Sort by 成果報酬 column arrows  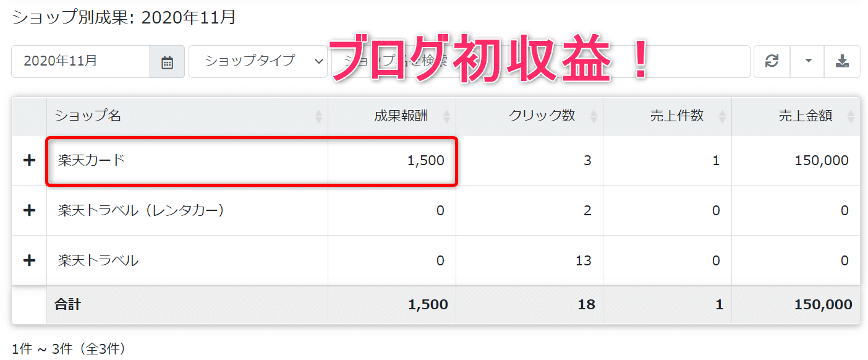point(446,116)
